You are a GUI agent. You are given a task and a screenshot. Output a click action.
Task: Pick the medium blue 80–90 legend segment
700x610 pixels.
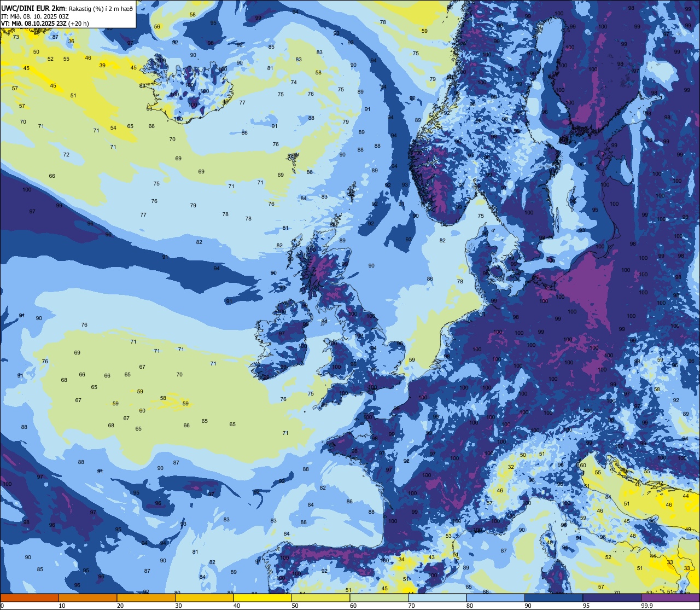[495, 597]
